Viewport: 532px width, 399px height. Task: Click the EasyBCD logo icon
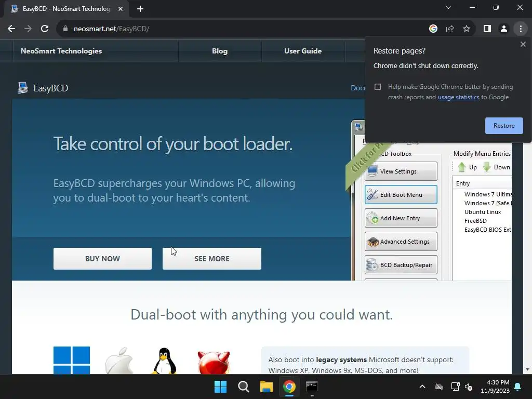coord(23,88)
